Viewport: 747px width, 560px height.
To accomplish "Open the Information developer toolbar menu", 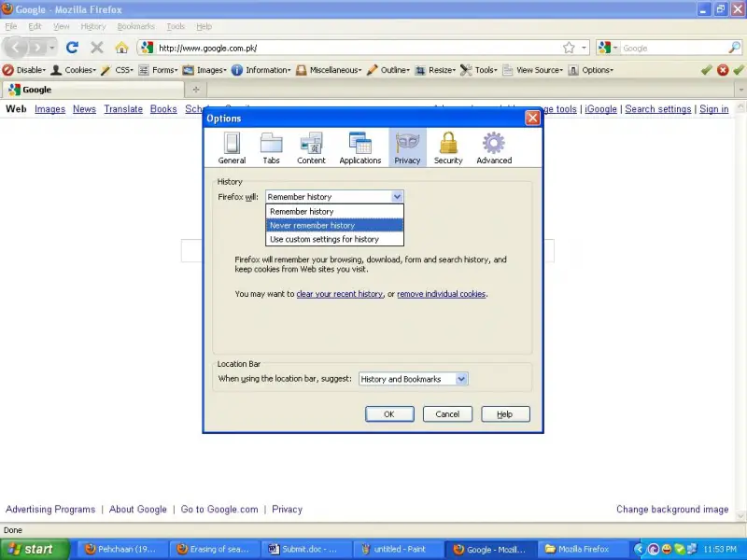I will 261,70.
